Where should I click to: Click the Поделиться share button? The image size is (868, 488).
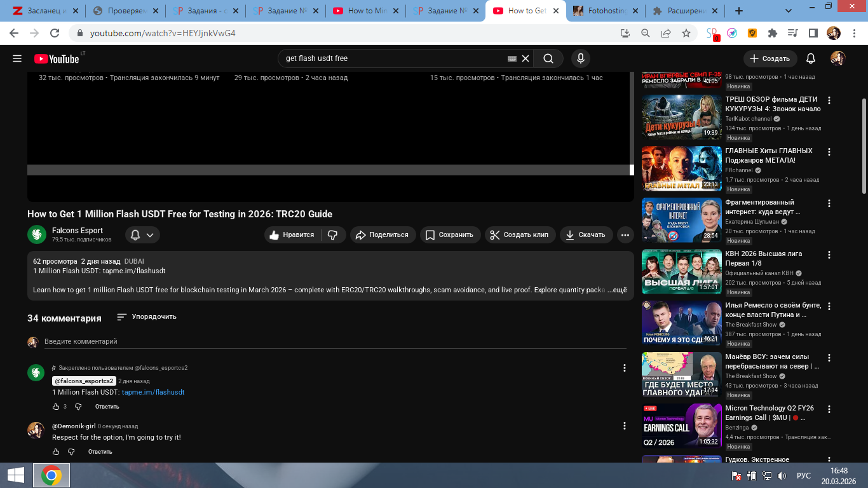point(383,235)
